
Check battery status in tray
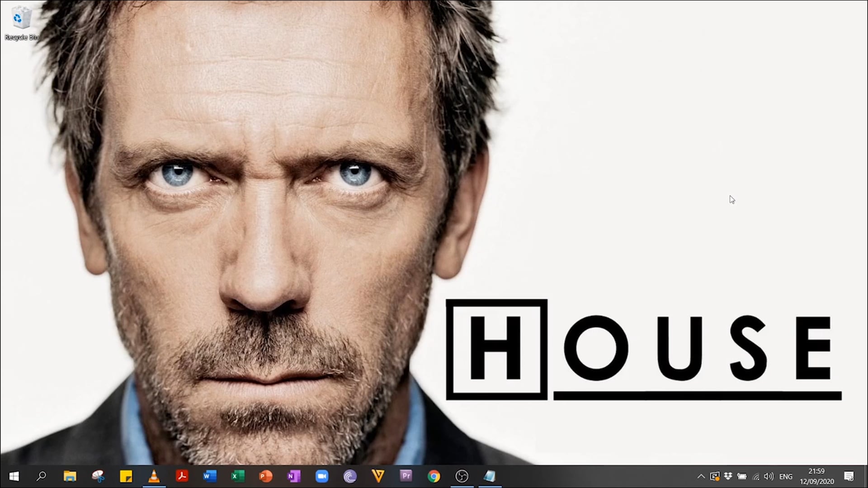(742, 476)
